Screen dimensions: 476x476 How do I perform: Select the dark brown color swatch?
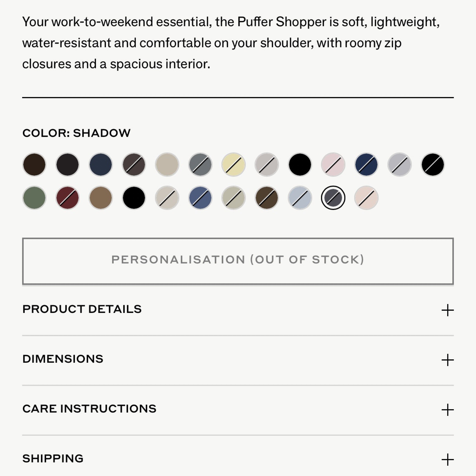coord(34,165)
